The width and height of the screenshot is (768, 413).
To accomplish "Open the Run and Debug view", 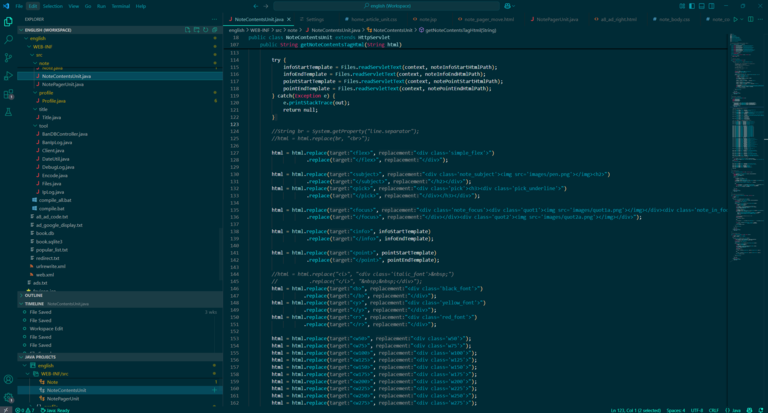I will 8,76.
